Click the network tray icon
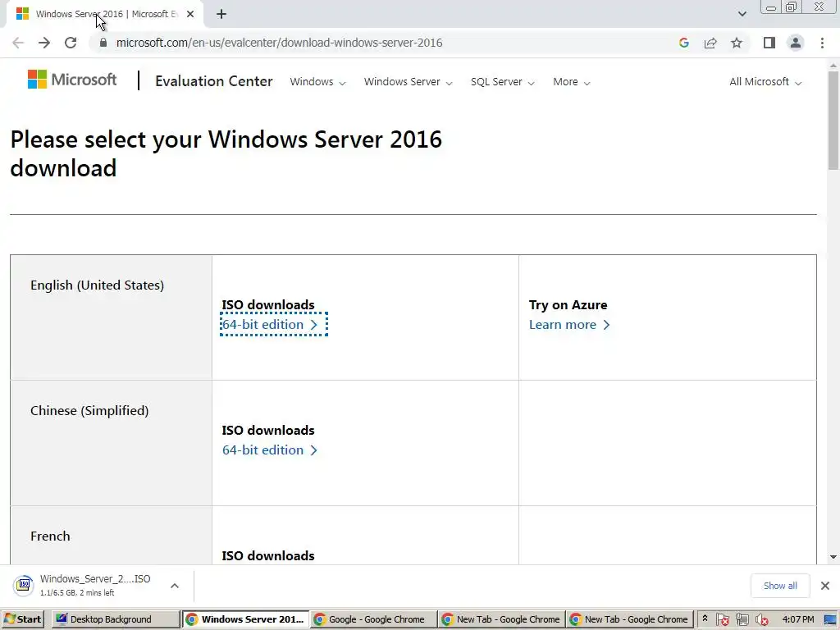Screen dimensions: 840x630 point(742,620)
